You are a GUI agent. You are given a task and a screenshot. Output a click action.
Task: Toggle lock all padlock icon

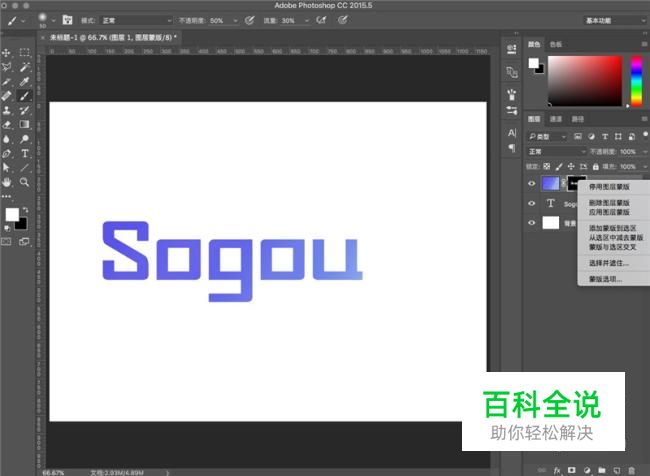coord(595,166)
